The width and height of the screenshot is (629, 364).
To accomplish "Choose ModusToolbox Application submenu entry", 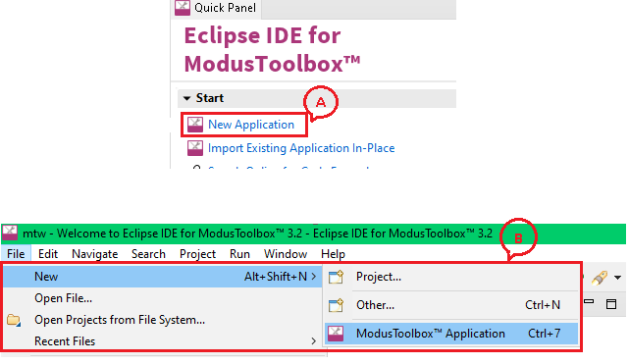I will [x=451, y=334].
